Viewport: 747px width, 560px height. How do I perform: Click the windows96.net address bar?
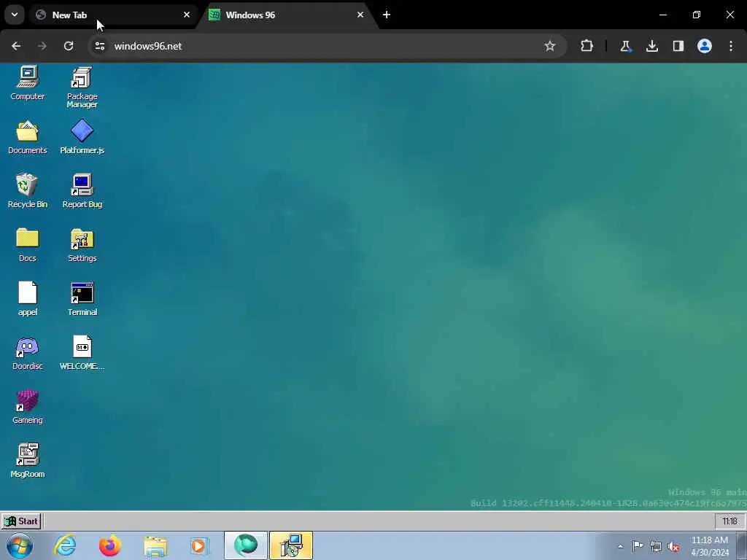(328, 46)
